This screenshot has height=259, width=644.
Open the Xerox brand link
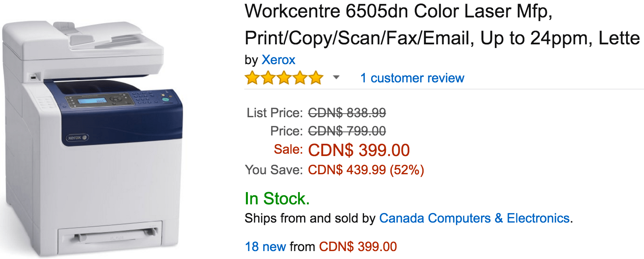(x=278, y=60)
